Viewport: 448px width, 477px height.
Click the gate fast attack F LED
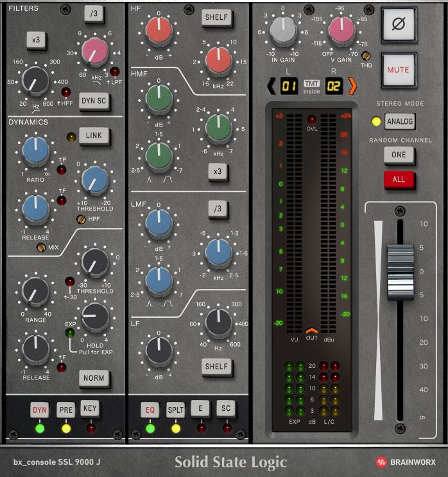pos(62,367)
